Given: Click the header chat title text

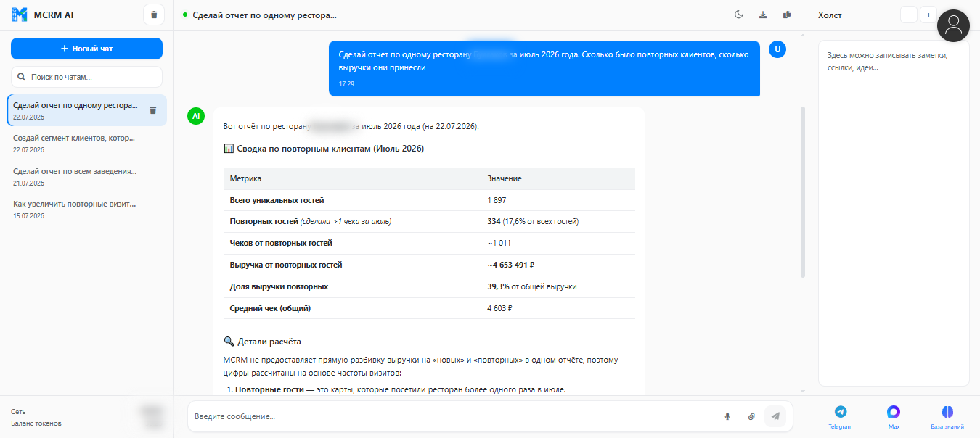Looking at the screenshot, I should pyautogui.click(x=265, y=15).
